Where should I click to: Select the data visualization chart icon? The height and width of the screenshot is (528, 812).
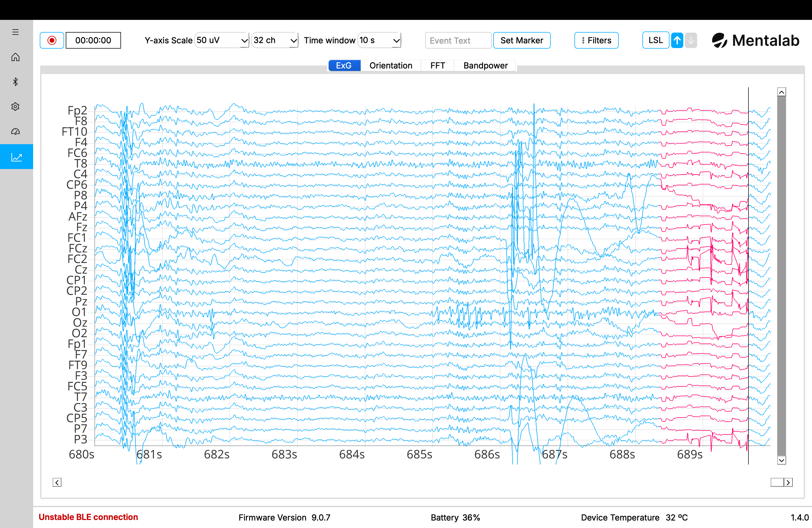pyautogui.click(x=16, y=157)
